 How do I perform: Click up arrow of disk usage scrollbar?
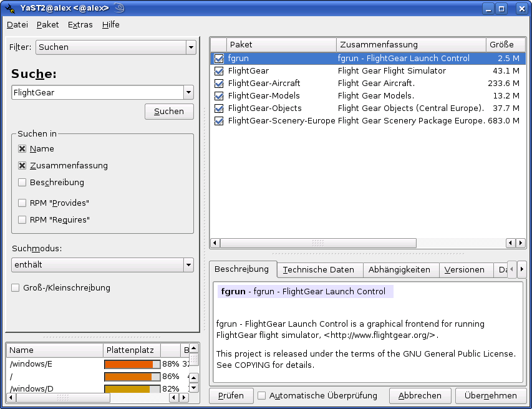pos(193,349)
